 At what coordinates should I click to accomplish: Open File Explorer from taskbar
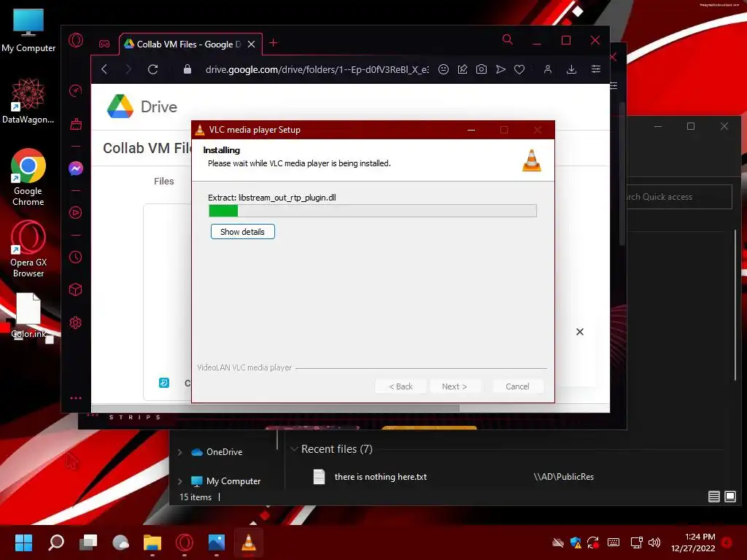[152, 542]
